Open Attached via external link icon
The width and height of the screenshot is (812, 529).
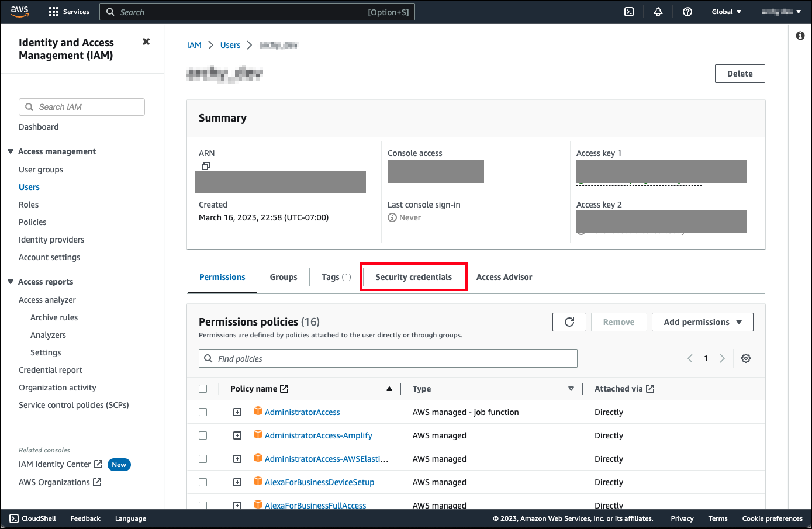coord(650,389)
